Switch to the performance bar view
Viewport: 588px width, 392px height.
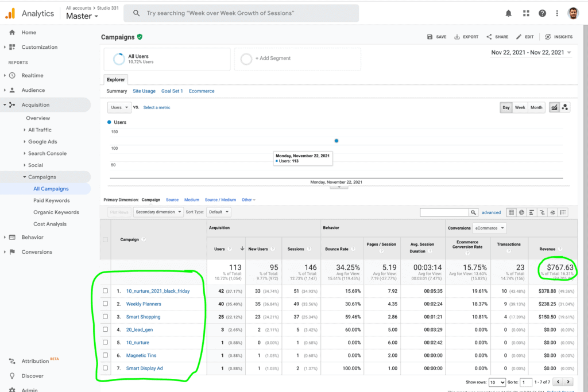532,212
